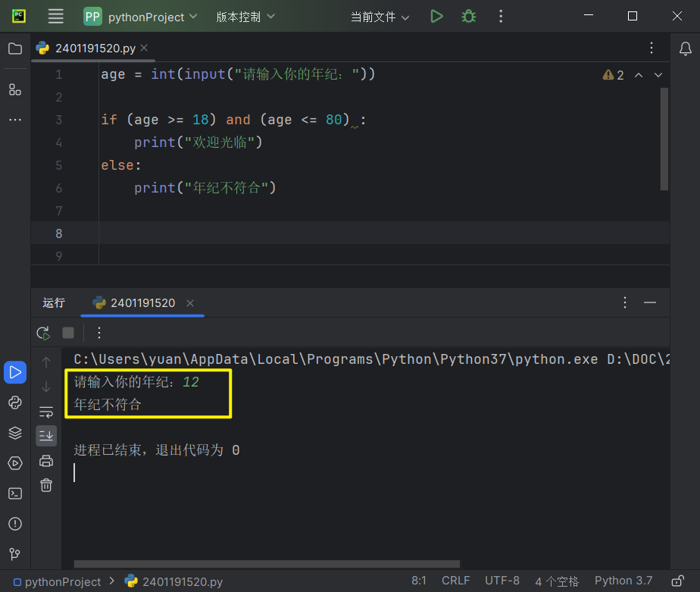Toggle soft-wrap in run console
Viewport: 700px width, 592px height.
point(46,412)
